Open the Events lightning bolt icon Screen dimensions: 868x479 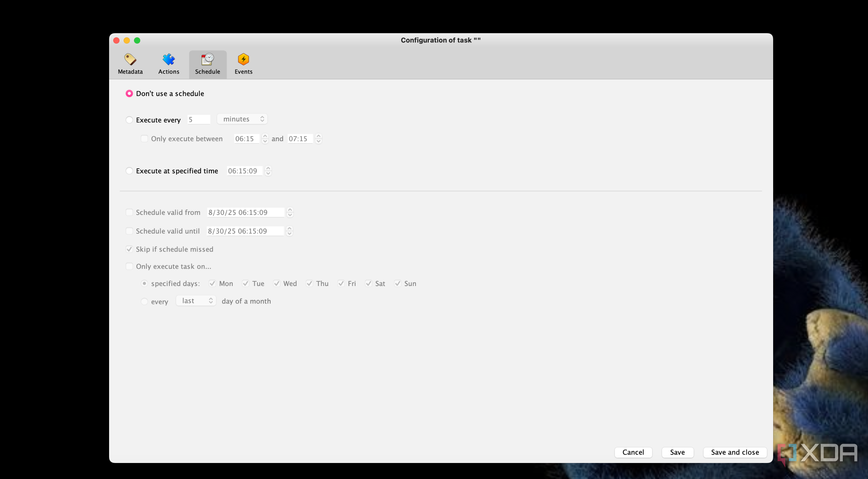coord(243,59)
